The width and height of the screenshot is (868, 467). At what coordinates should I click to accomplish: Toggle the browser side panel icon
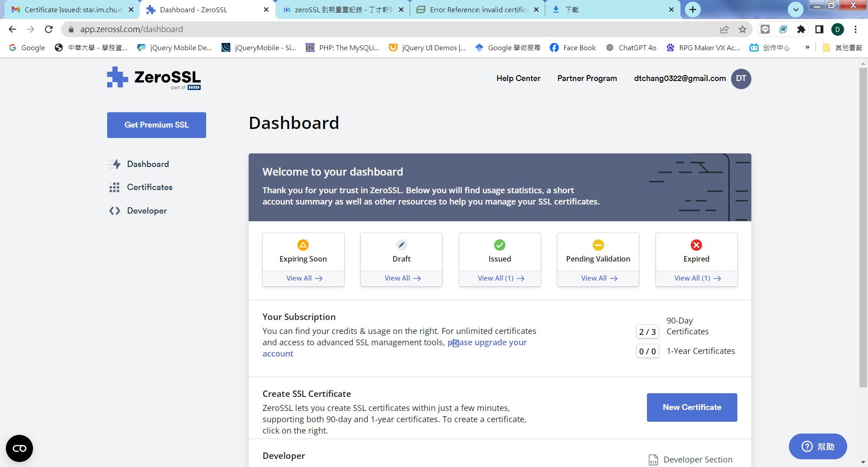[819, 29]
